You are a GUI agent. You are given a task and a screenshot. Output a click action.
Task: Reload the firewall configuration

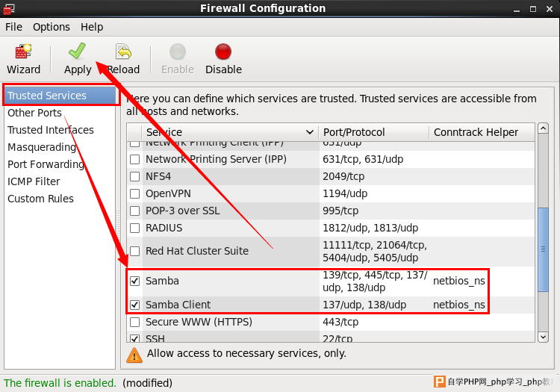pyautogui.click(x=123, y=59)
